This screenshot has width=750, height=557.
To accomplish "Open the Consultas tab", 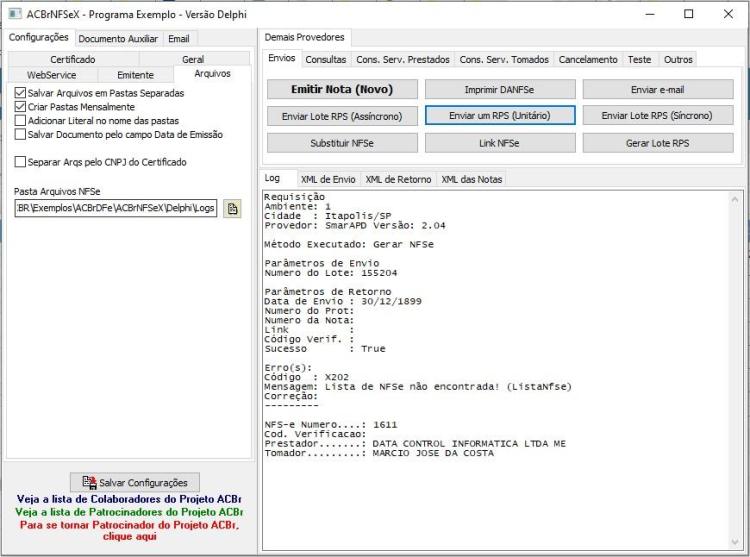I will point(326,59).
